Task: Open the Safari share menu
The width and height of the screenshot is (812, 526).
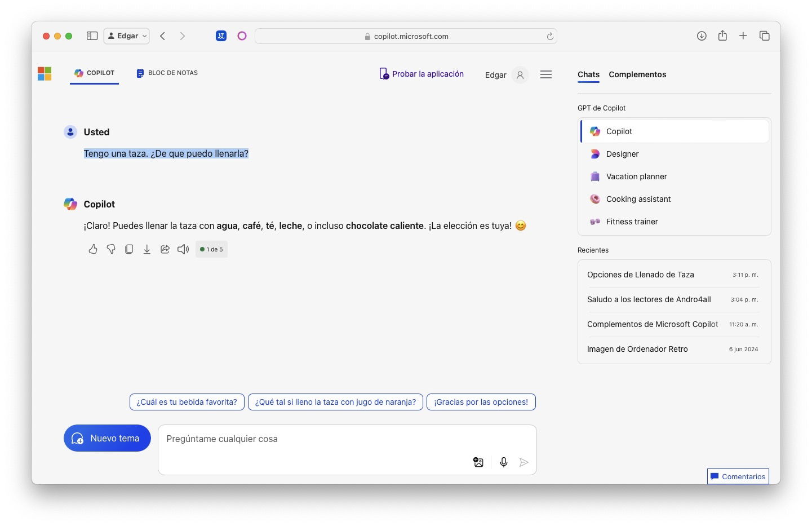Action: point(722,36)
